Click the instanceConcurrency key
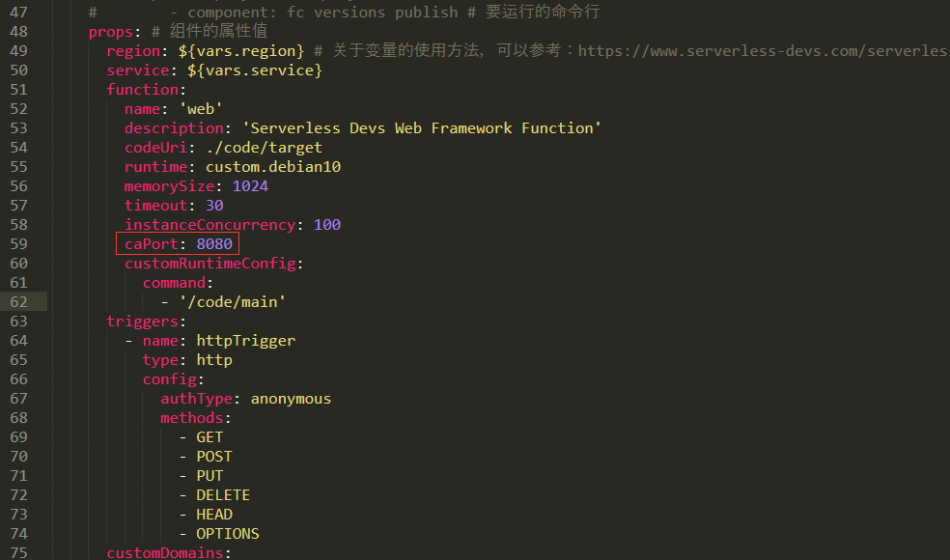 (x=210, y=225)
